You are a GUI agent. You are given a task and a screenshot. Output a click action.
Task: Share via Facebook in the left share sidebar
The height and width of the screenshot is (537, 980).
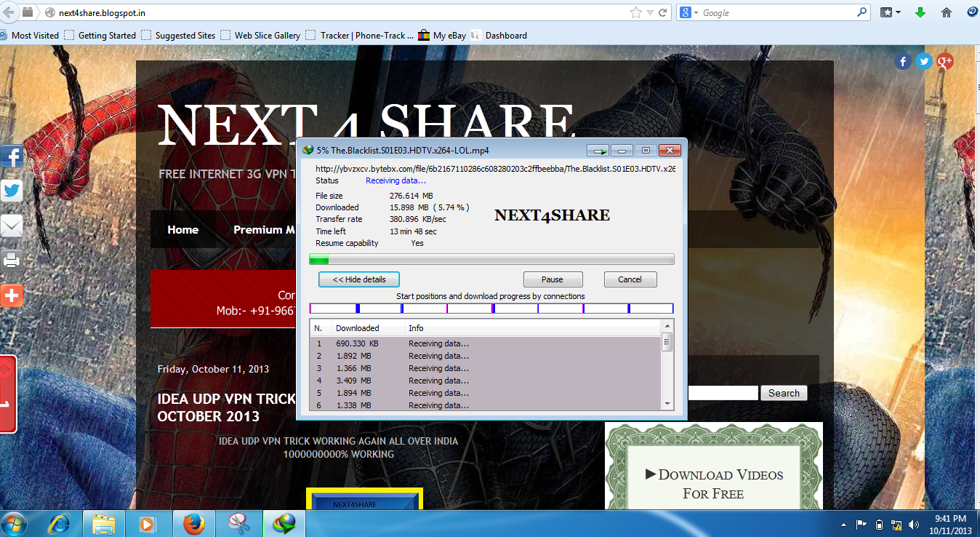(11, 156)
